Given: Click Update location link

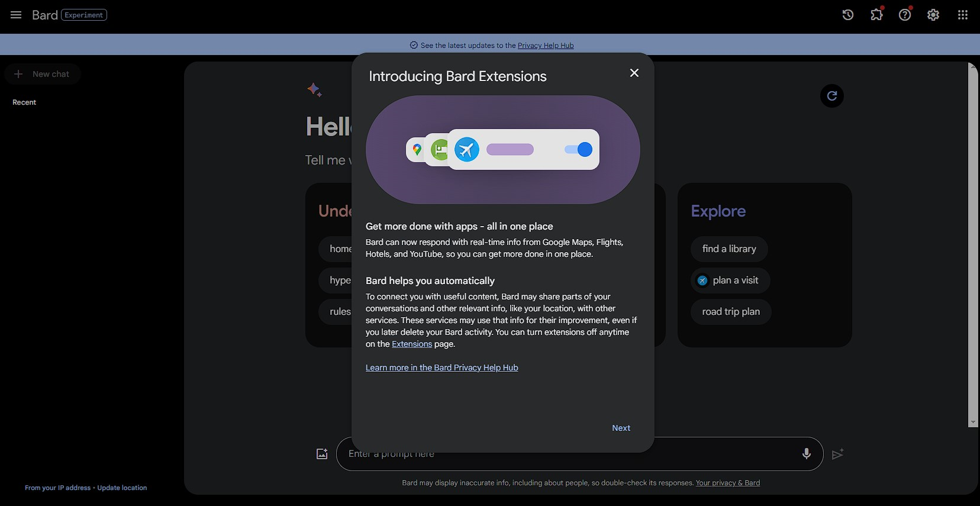Looking at the screenshot, I should coord(122,488).
